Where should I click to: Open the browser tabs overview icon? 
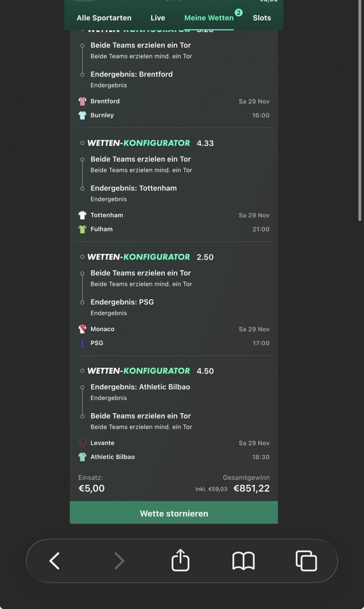click(306, 561)
